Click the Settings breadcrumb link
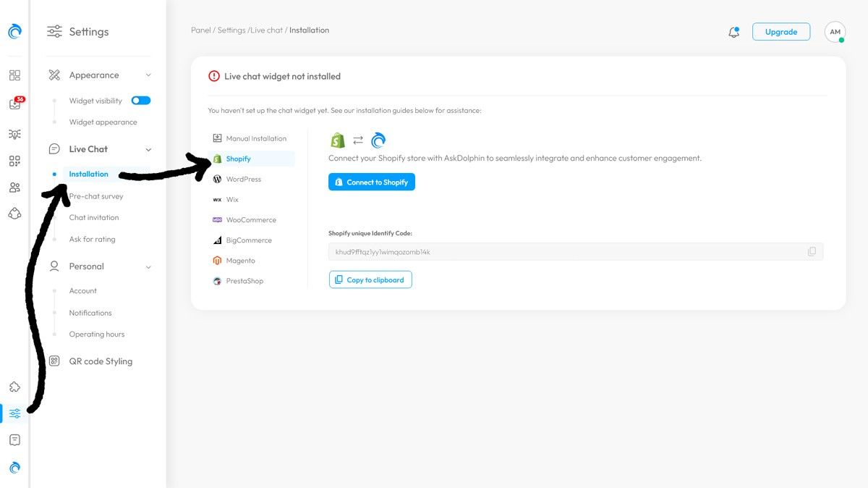Viewport: 868px width, 488px height. [231, 30]
